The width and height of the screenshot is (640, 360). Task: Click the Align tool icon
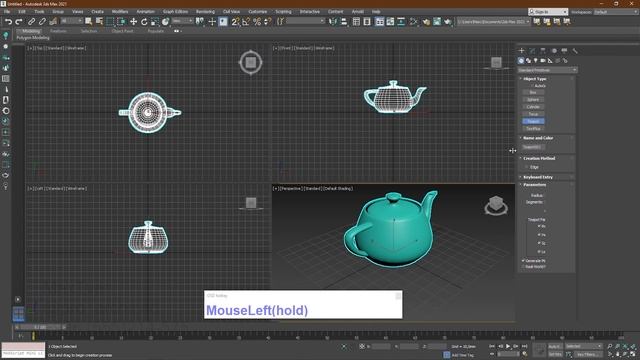pyautogui.click(x=344, y=22)
